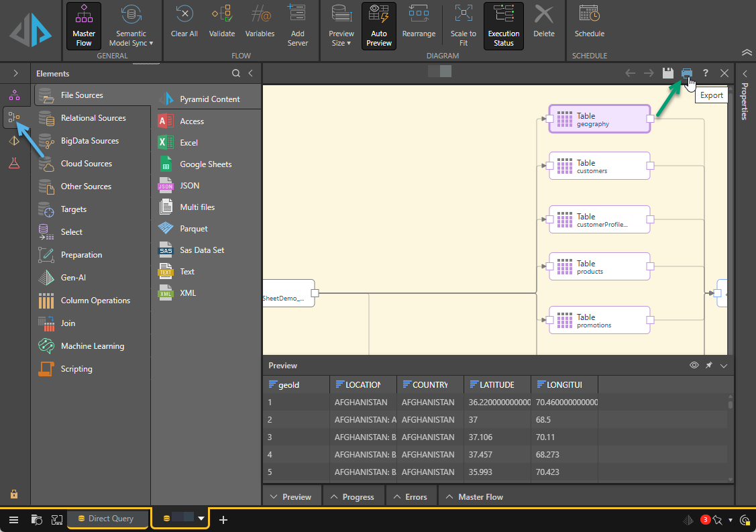Screen dimensions: 756x532
Task: Select the customers Table node
Action: pyautogui.click(x=599, y=166)
